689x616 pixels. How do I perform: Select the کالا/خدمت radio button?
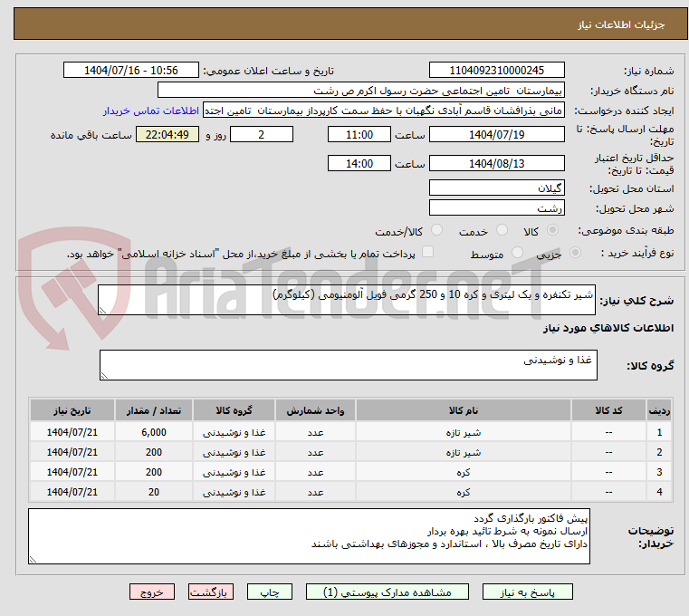tap(436, 230)
